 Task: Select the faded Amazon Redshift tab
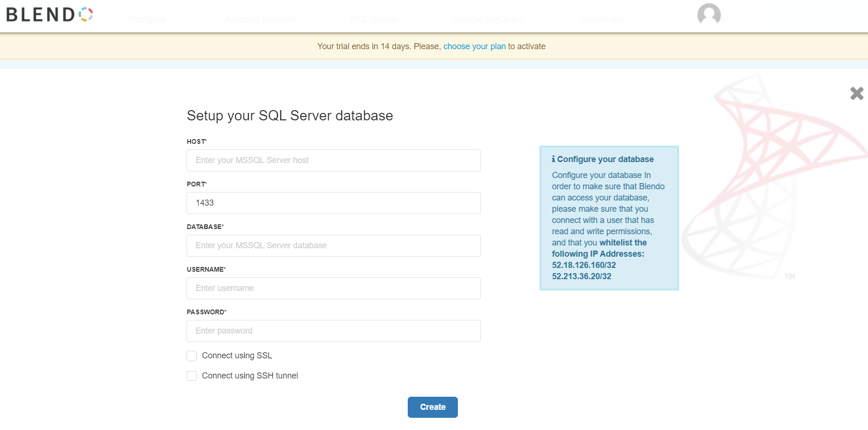point(261,19)
